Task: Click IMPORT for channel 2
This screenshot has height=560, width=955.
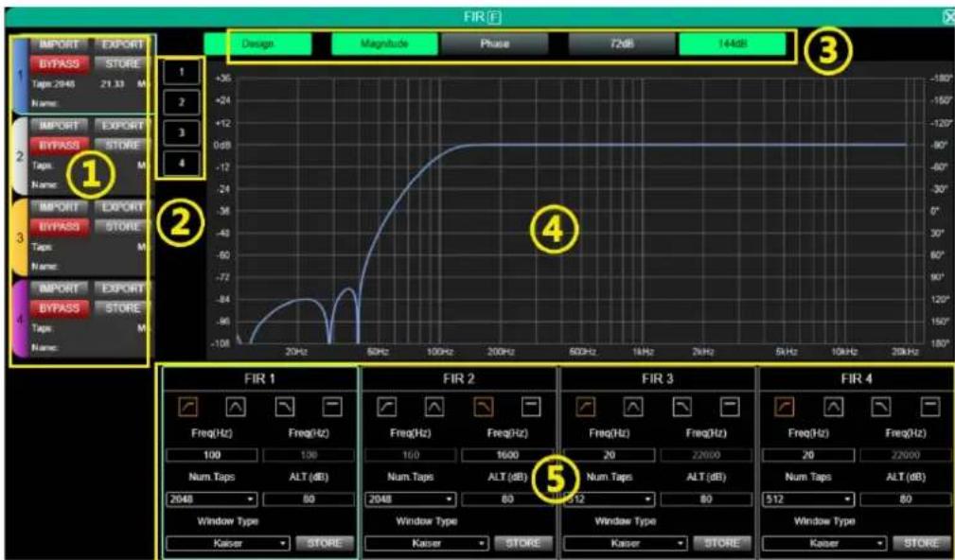Action: coord(59,126)
